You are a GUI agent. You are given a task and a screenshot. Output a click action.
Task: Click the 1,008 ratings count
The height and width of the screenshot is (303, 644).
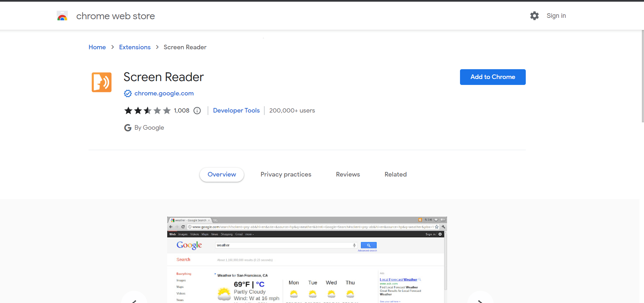pyautogui.click(x=182, y=110)
